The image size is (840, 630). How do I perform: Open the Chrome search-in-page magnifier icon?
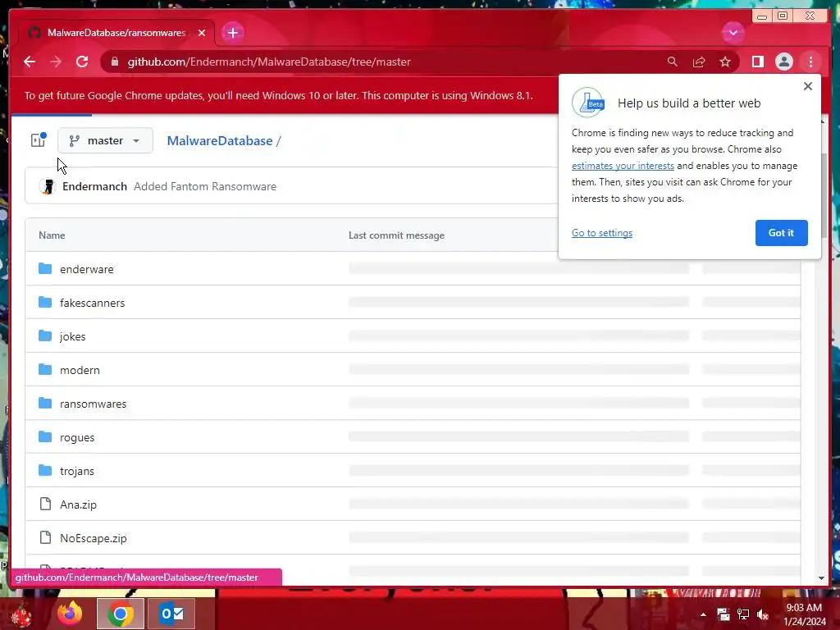(673, 62)
